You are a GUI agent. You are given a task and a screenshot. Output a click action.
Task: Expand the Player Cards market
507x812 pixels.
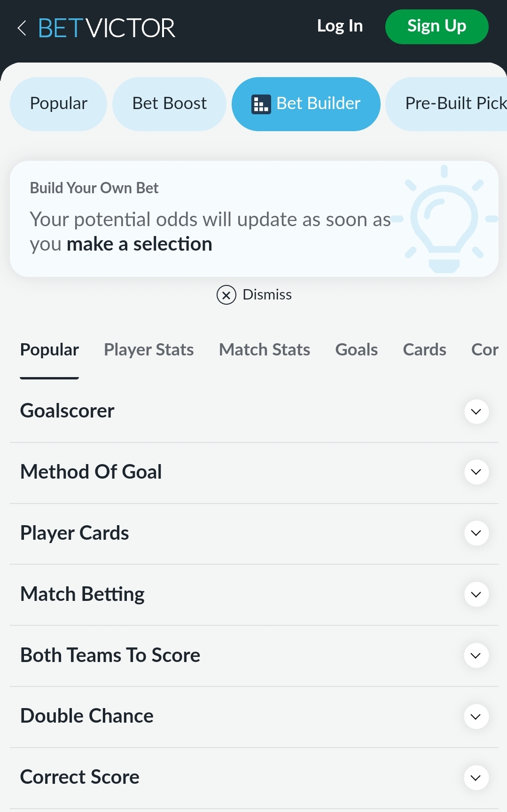point(476,533)
